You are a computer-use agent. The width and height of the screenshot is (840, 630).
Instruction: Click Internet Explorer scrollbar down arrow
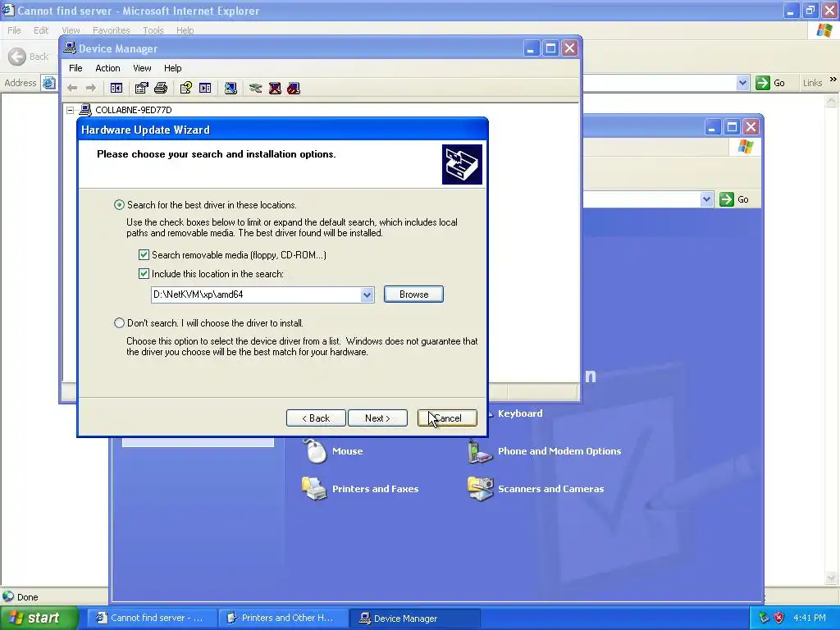pyautogui.click(x=832, y=578)
